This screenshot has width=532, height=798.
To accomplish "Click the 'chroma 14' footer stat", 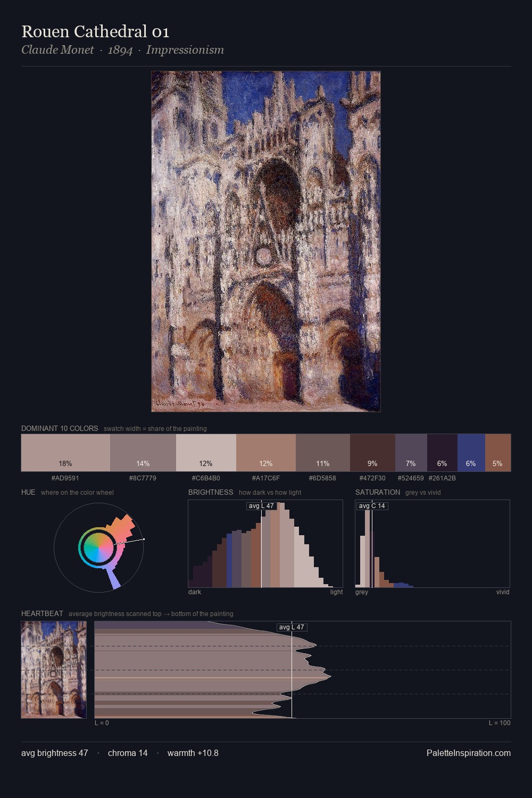I will tap(128, 753).
